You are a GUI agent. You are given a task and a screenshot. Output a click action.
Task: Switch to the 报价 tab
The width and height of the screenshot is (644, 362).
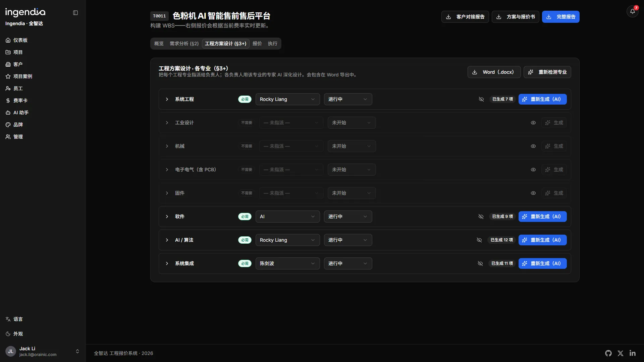[257, 44]
